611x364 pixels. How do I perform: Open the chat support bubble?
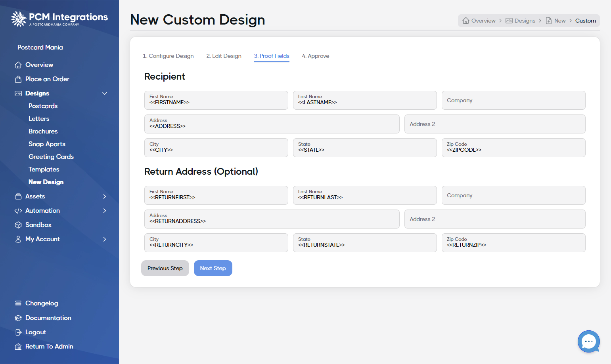tap(589, 341)
